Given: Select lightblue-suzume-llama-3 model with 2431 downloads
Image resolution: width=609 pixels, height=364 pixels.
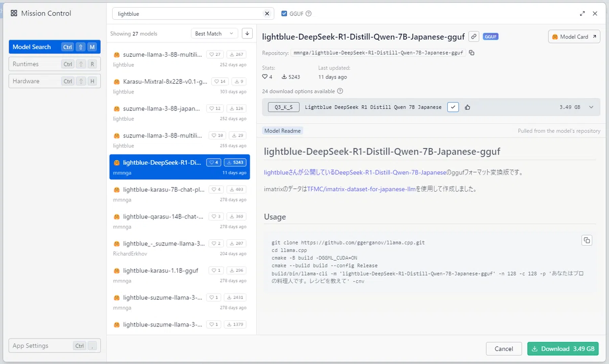Looking at the screenshot, I should click(180, 302).
